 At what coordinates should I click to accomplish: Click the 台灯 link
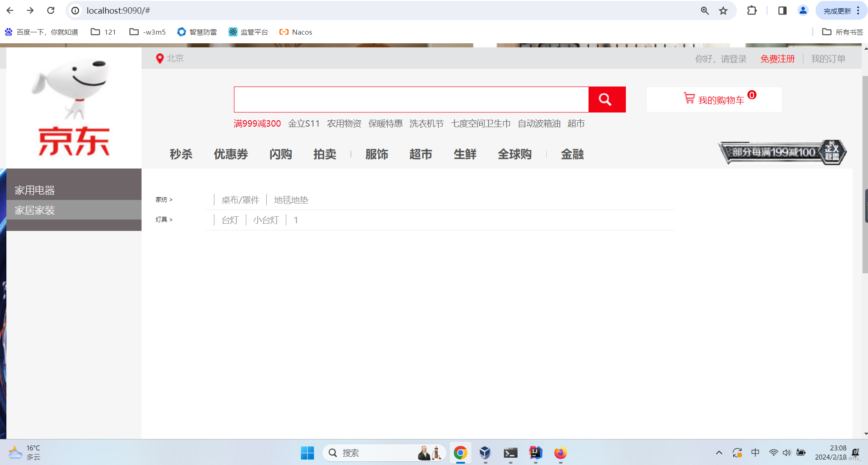(230, 220)
